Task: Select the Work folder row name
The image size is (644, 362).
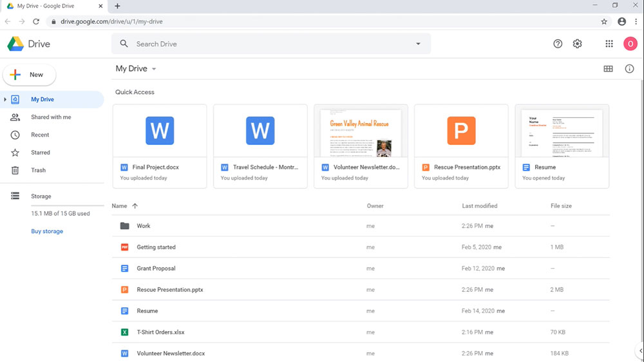Action: point(144,226)
